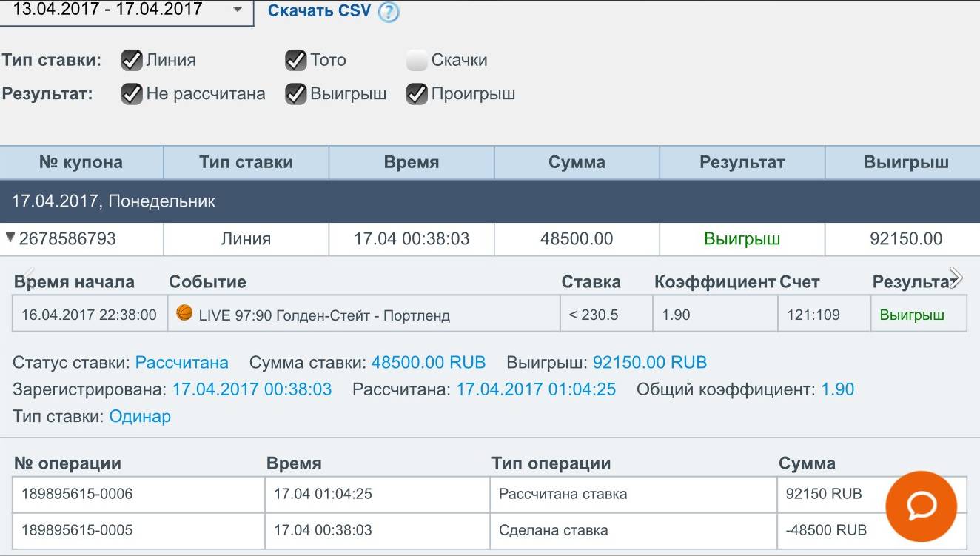Click the right scroll arrow in event table

point(956,277)
